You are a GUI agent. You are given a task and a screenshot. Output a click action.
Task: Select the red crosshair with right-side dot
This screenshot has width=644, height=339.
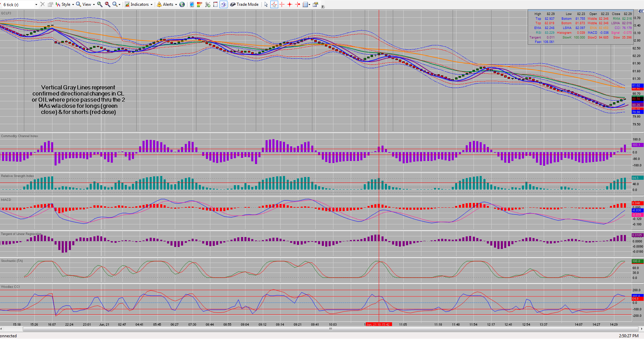coord(298,4)
